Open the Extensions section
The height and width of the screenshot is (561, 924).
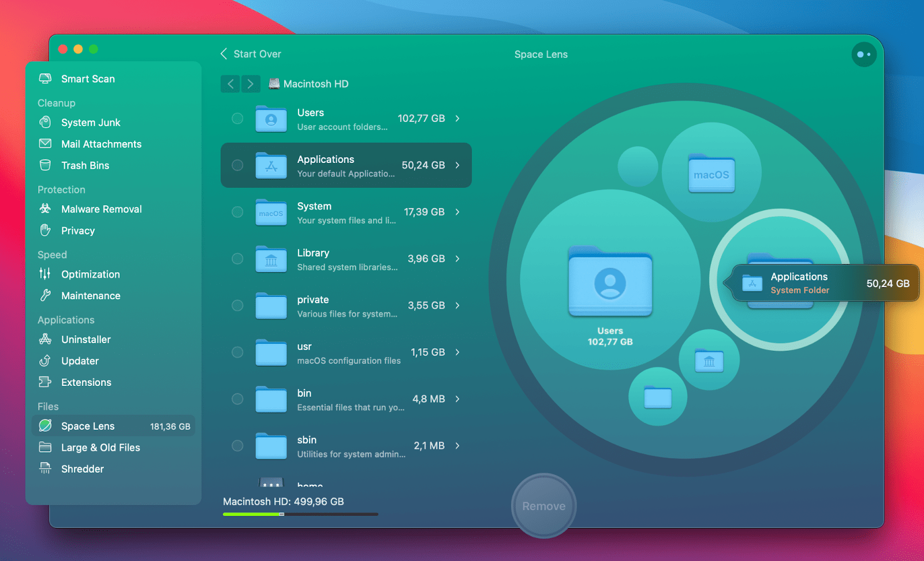(86, 382)
